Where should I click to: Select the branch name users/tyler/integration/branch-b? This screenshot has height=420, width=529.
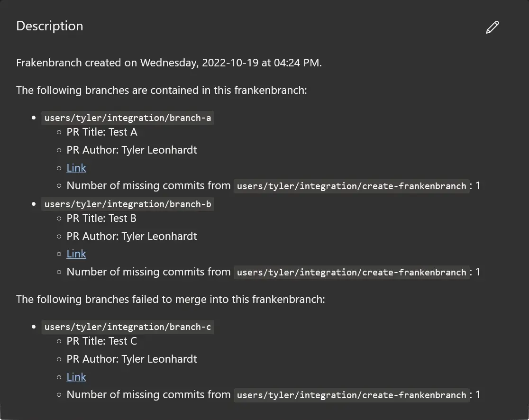(x=127, y=204)
